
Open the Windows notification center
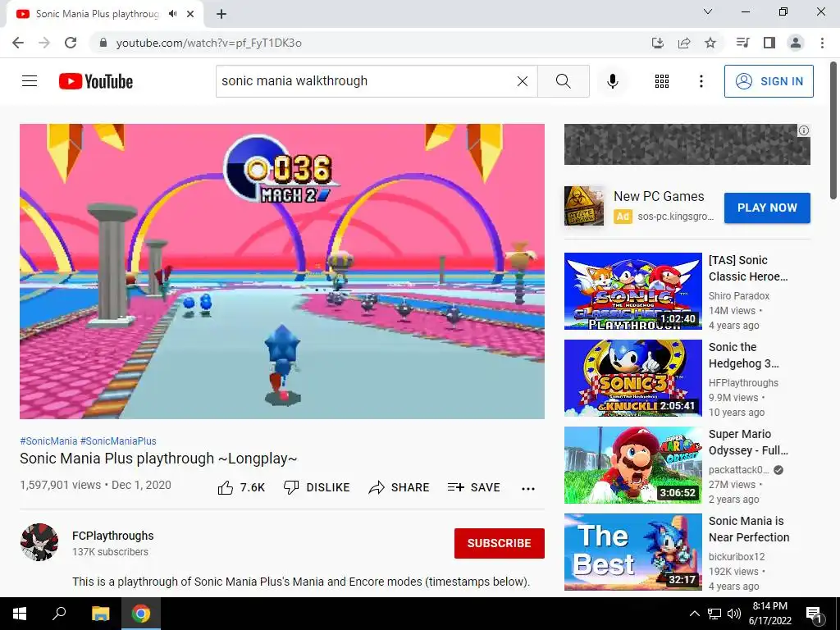click(x=814, y=614)
